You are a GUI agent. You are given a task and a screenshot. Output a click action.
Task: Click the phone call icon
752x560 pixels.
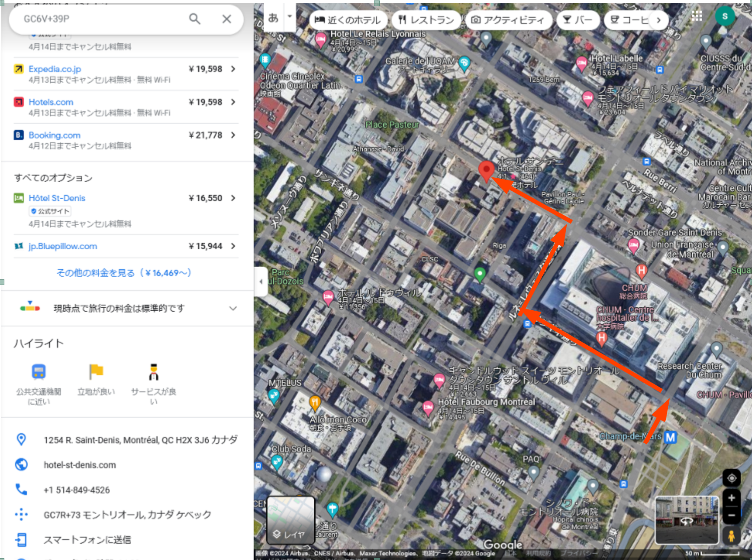(21, 489)
